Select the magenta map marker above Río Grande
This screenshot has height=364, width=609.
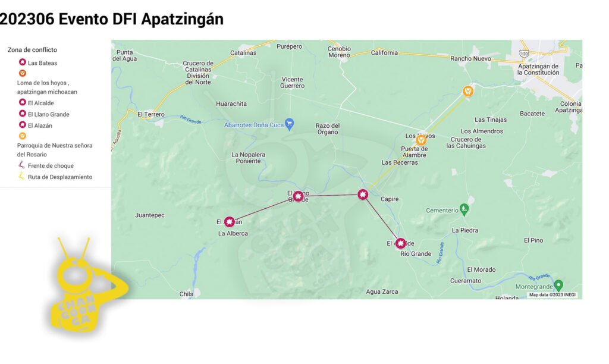(x=400, y=243)
